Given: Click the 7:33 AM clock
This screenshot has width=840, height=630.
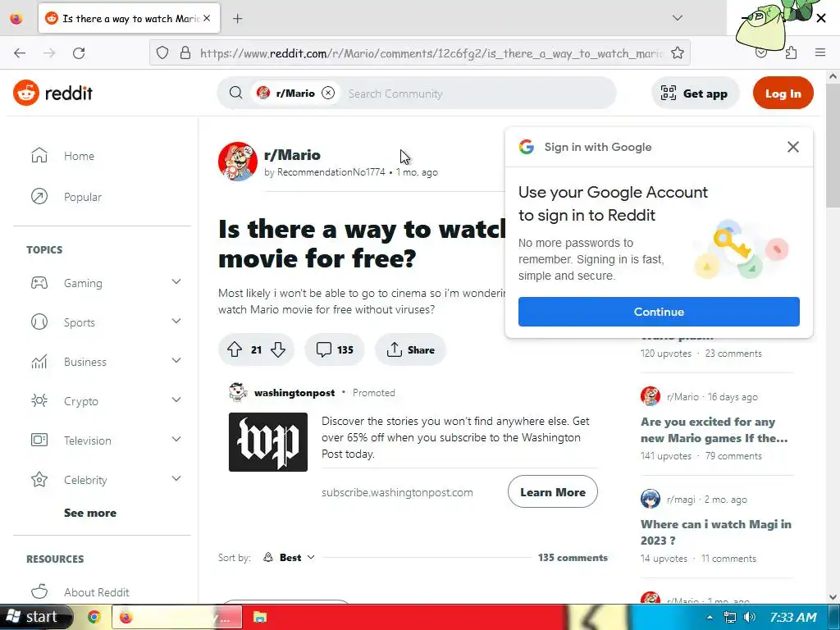Looking at the screenshot, I should [793, 617].
